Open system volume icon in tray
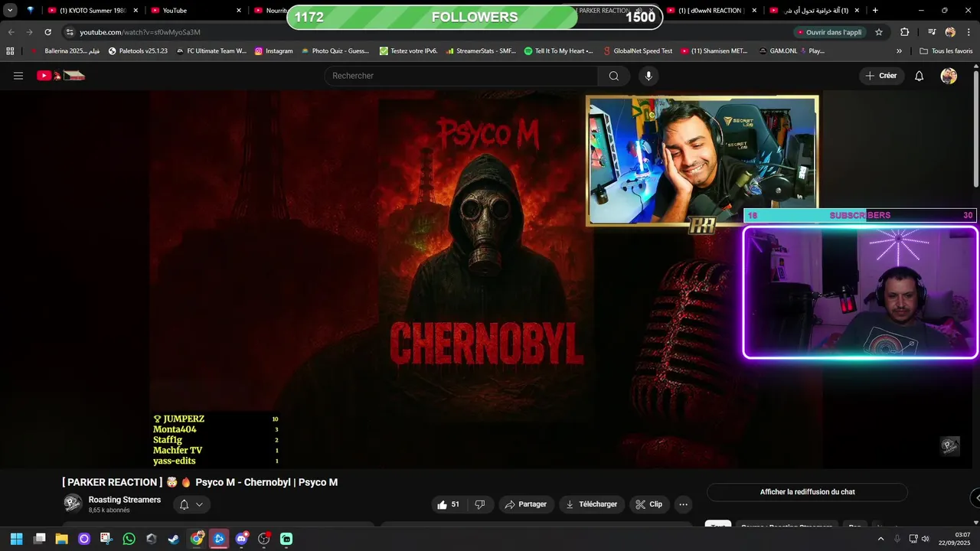 tap(925, 539)
